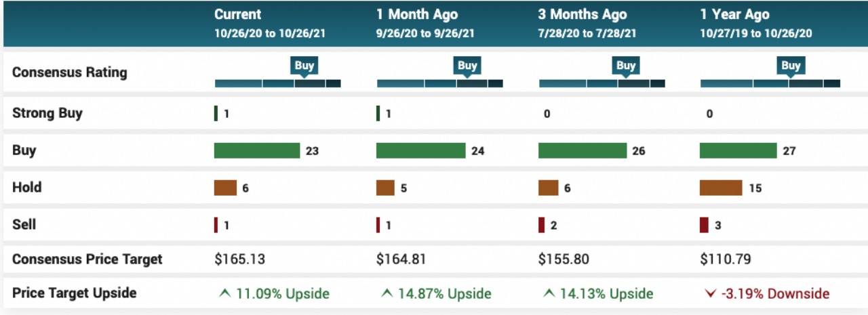Image resolution: width=868 pixels, height=315 pixels.
Task: Click the $165.13 consensus price target
Action: [x=239, y=259]
